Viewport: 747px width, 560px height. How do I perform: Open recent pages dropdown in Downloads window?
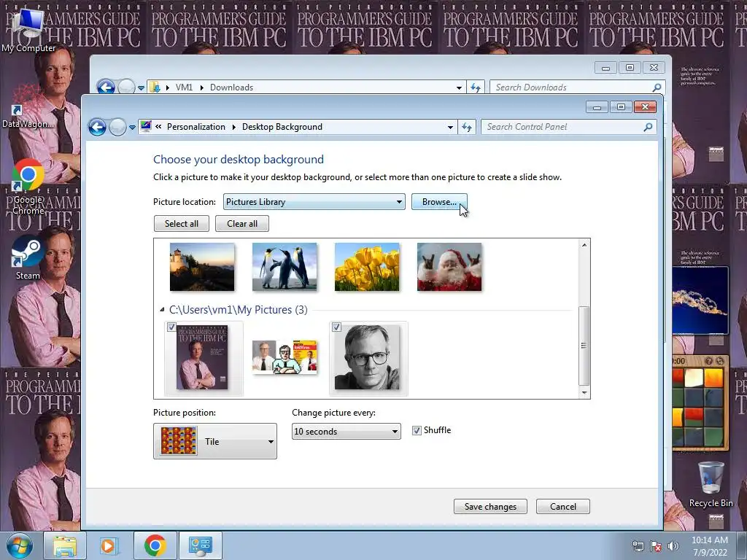(141, 88)
